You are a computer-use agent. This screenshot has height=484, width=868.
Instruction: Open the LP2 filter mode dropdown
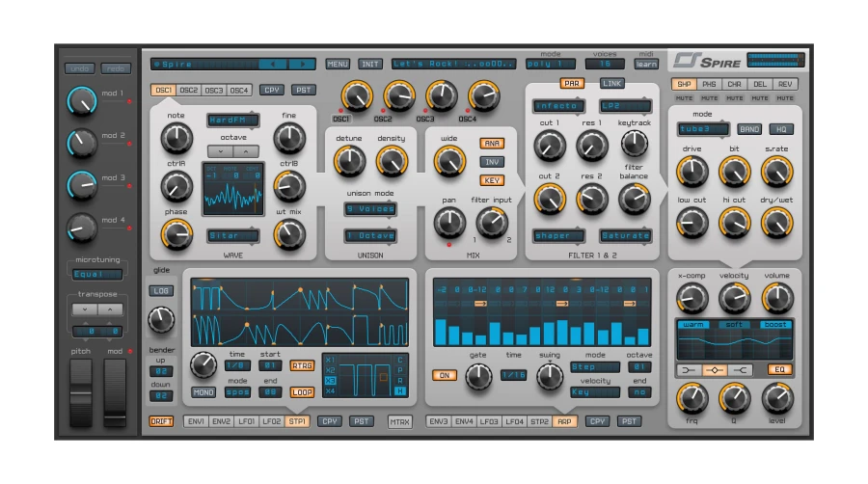point(626,106)
